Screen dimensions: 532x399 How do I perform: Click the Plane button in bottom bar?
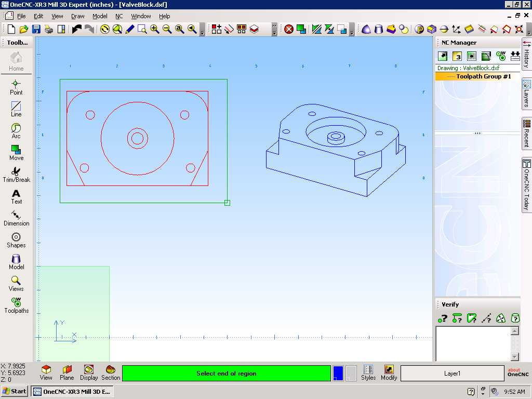point(67,373)
